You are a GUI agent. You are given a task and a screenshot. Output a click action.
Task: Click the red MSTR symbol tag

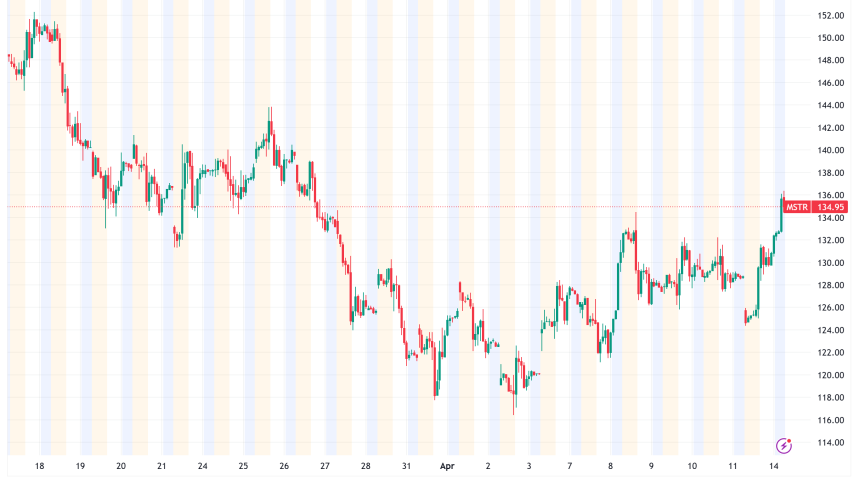(797, 207)
